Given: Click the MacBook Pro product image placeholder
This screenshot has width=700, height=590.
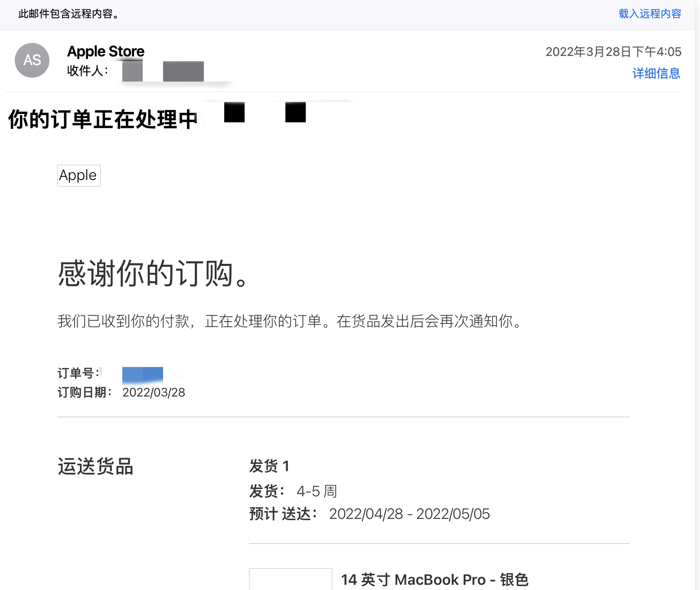Looking at the screenshot, I should point(291,579).
